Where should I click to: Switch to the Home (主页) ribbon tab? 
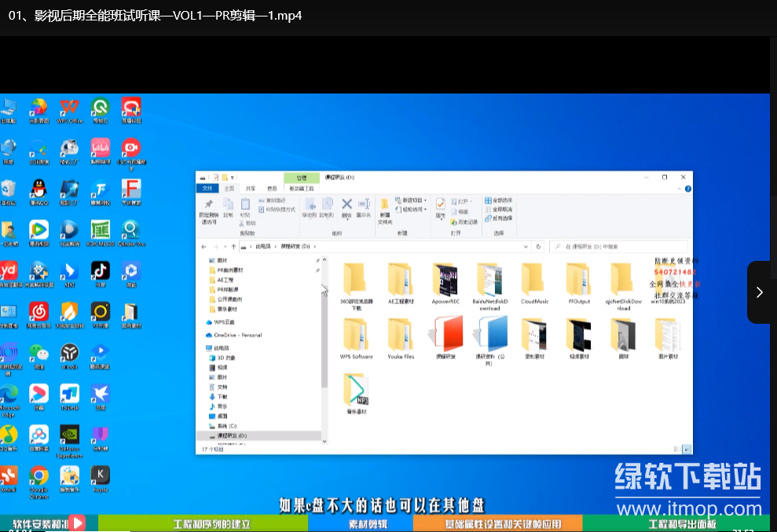pos(229,189)
